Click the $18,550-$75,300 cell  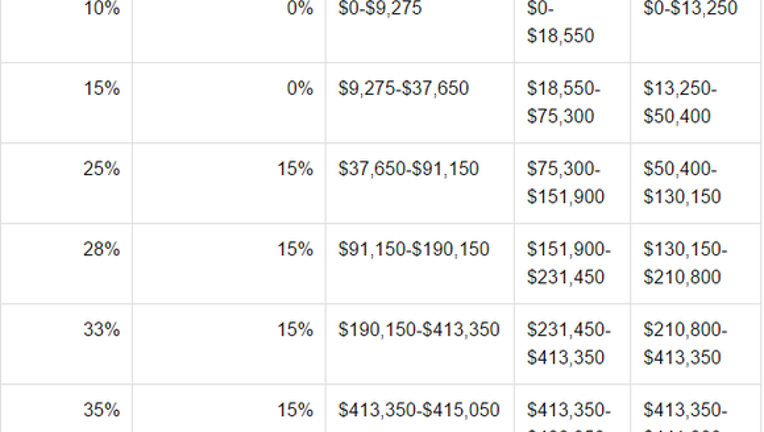tap(572, 103)
